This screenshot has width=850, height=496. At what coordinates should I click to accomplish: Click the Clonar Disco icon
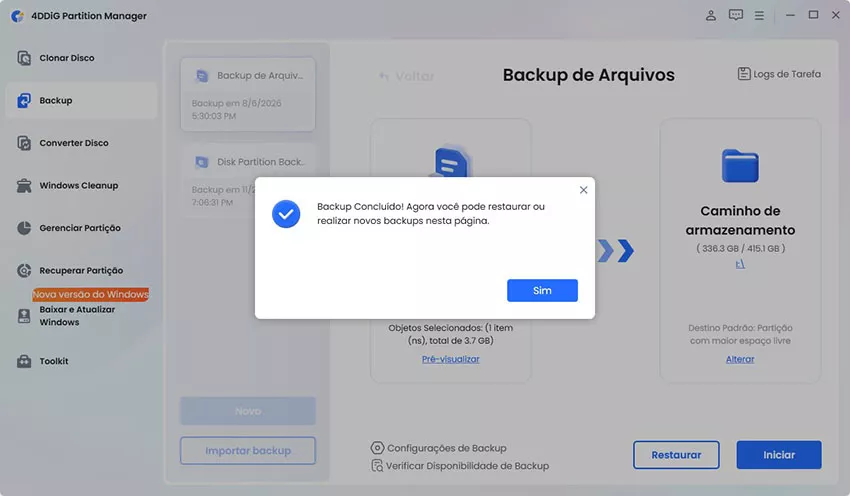(x=24, y=58)
